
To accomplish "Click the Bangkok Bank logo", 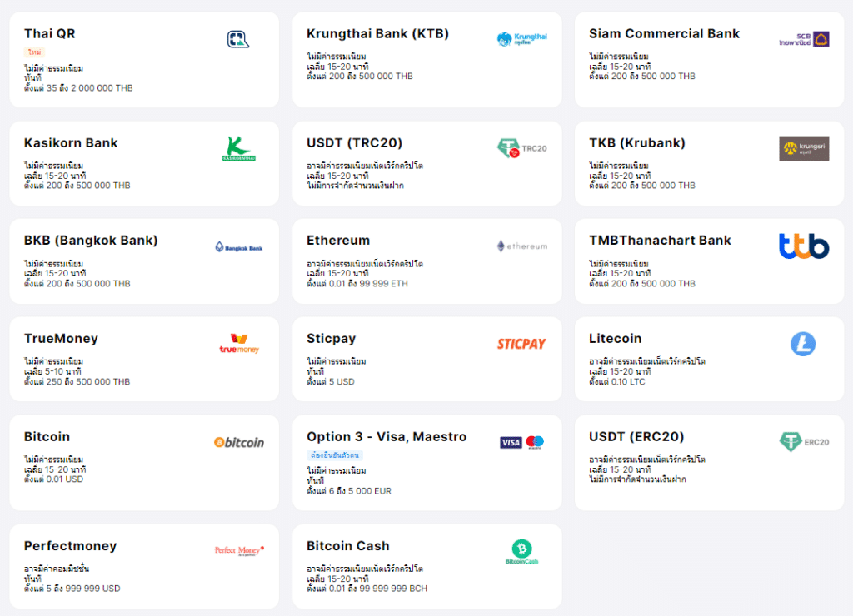I will (x=239, y=246).
